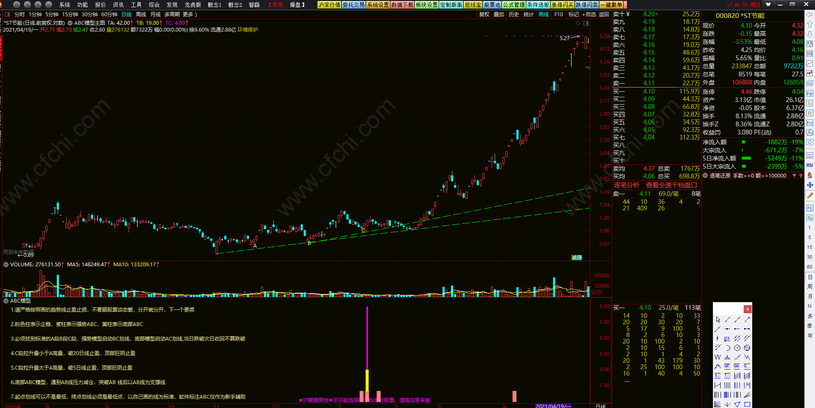Viewport: 815px width, 408px height.
Task: Click the 减停 label on chart
Action: coord(577,257)
